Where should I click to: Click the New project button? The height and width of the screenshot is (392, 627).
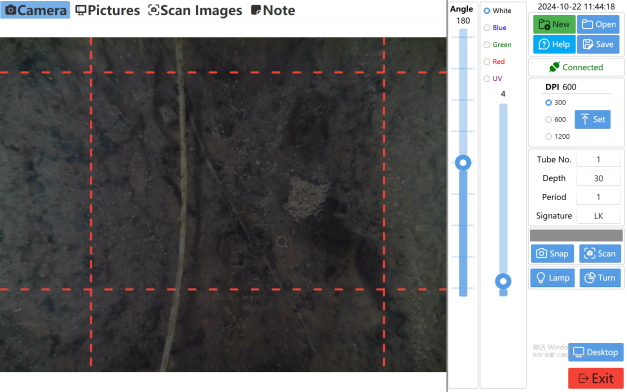click(x=554, y=24)
